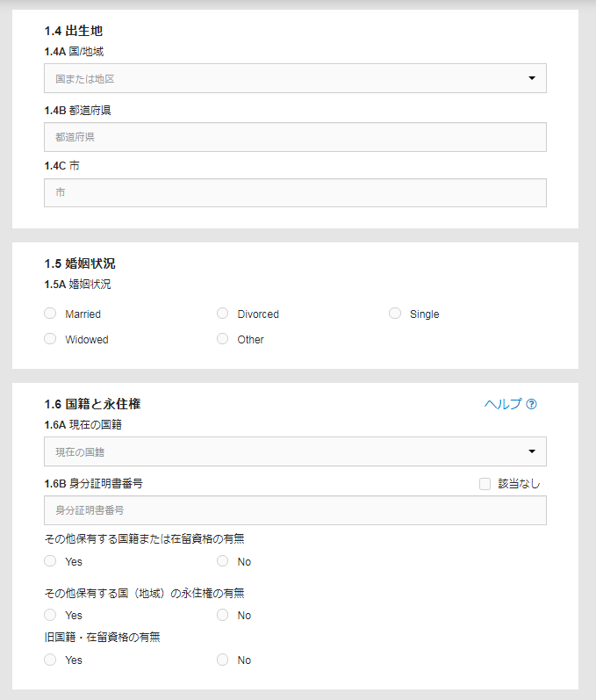This screenshot has height=700, width=596.
Task: Select No for その他保有する国籍または在留資格
Action: pos(223,561)
